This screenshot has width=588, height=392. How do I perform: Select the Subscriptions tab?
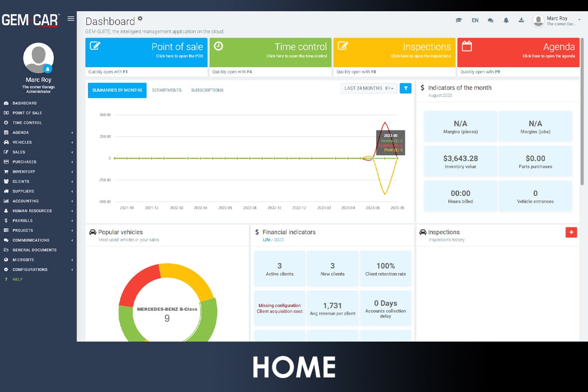click(x=207, y=90)
